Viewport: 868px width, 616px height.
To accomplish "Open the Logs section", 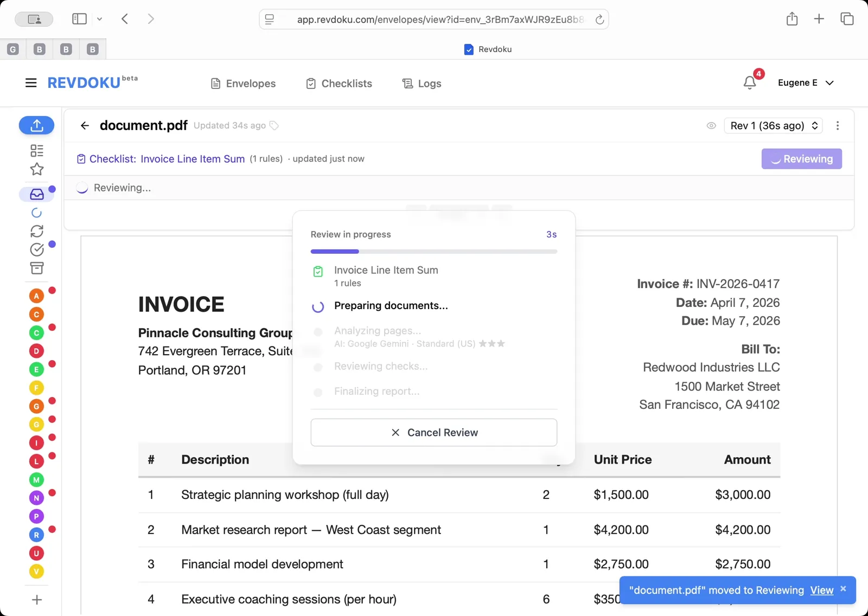I will point(421,83).
